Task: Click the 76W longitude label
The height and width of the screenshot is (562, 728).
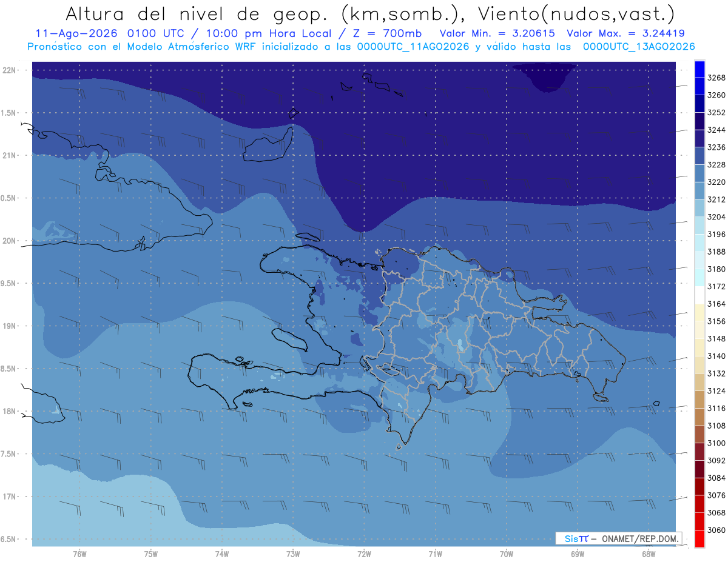Action: tap(79, 554)
